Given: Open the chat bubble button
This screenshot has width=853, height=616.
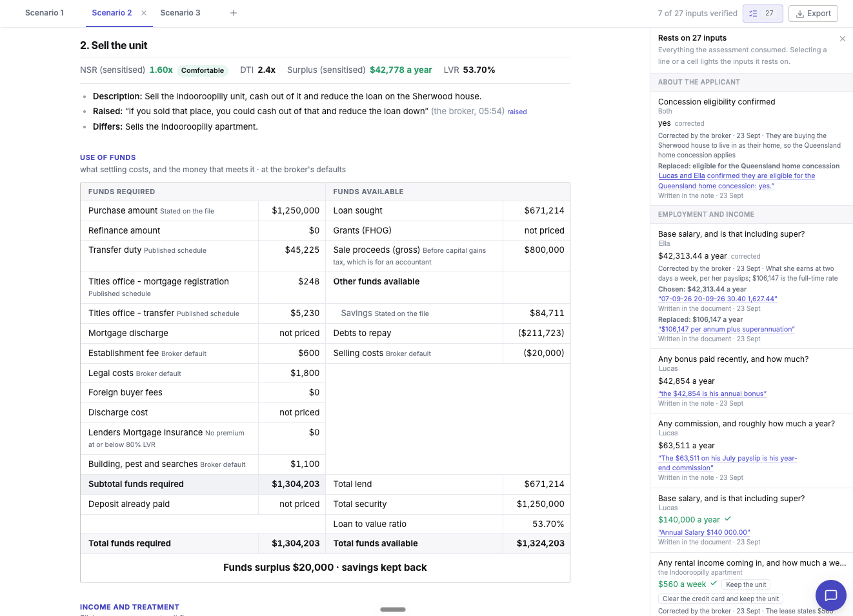Looking at the screenshot, I should 831,595.
